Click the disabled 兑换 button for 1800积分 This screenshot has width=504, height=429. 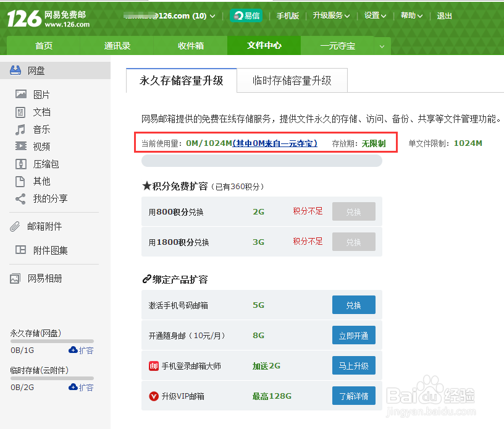(x=353, y=242)
